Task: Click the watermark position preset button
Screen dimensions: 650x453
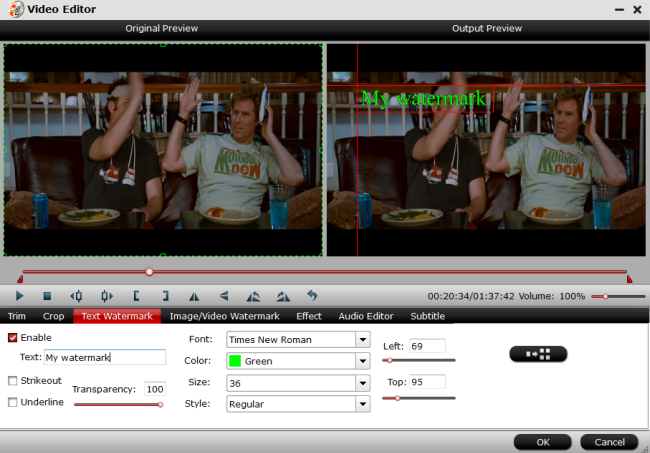Action: click(x=538, y=354)
